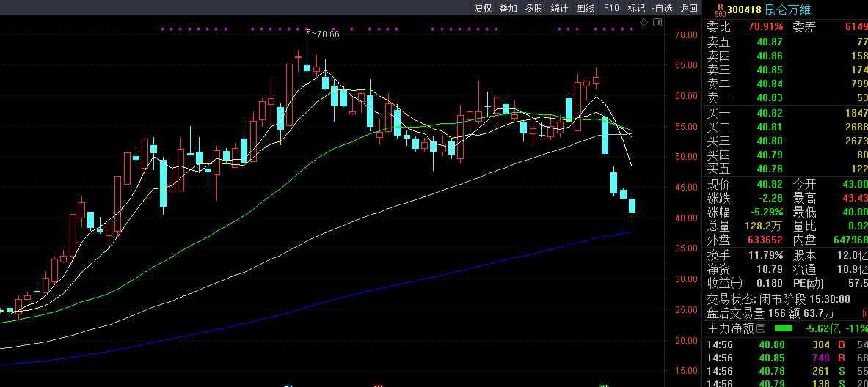The height and width of the screenshot is (387, 868).
Task: Click the 70.66 high price marker label
Action: pos(327,34)
